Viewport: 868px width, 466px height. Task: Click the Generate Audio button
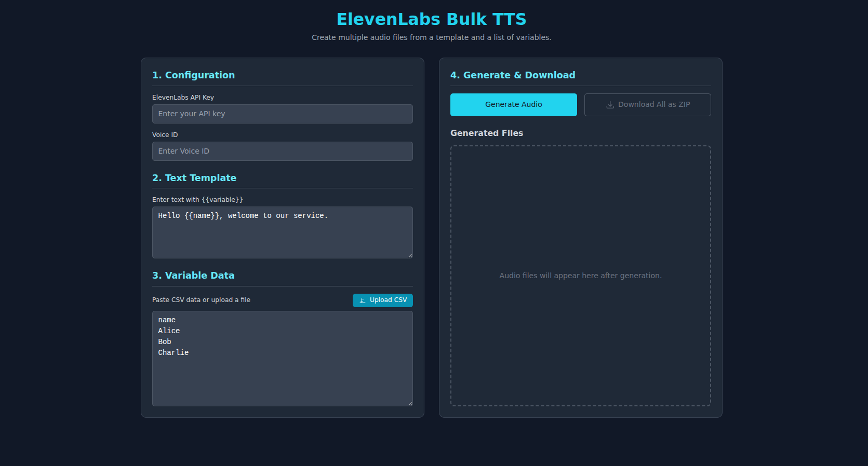[x=513, y=105]
